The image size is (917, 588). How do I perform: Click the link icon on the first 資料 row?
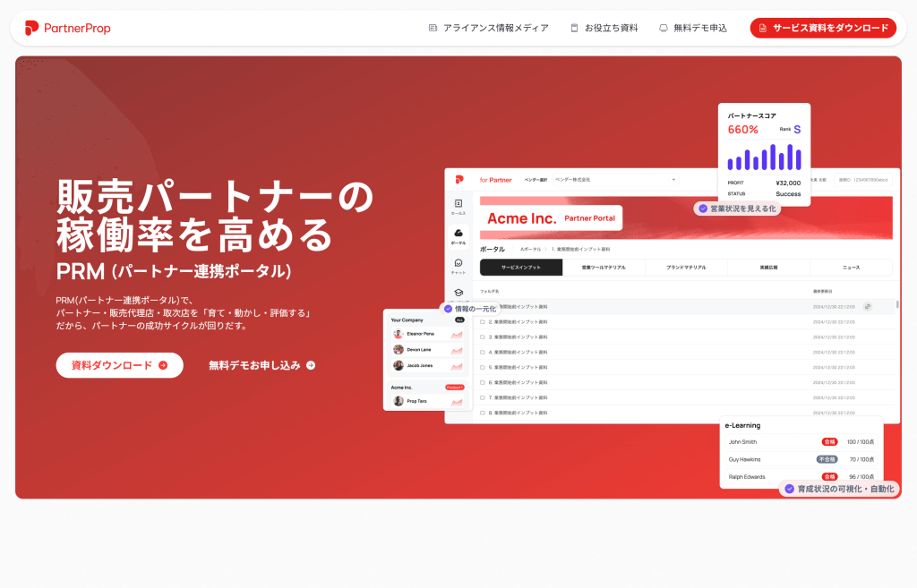click(x=866, y=306)
